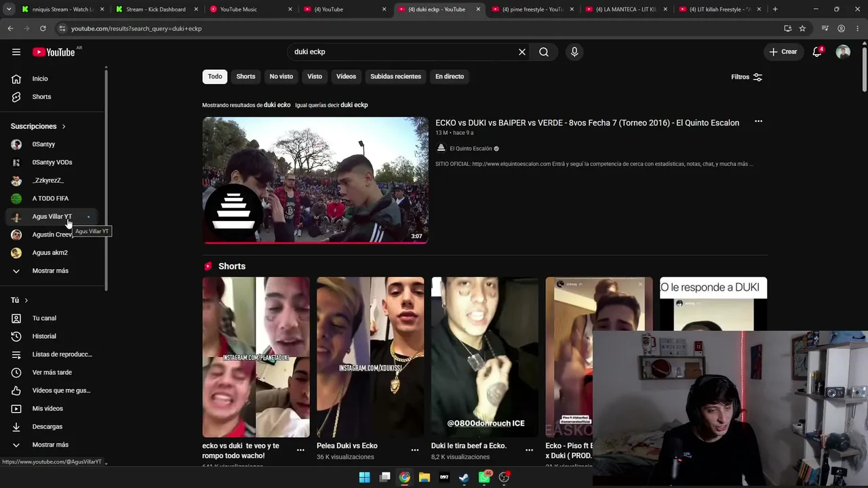Switch to the LA MANTECA tab
Image resolution: width=868 pixels, height=488 pixels.
tap(626, 9)
